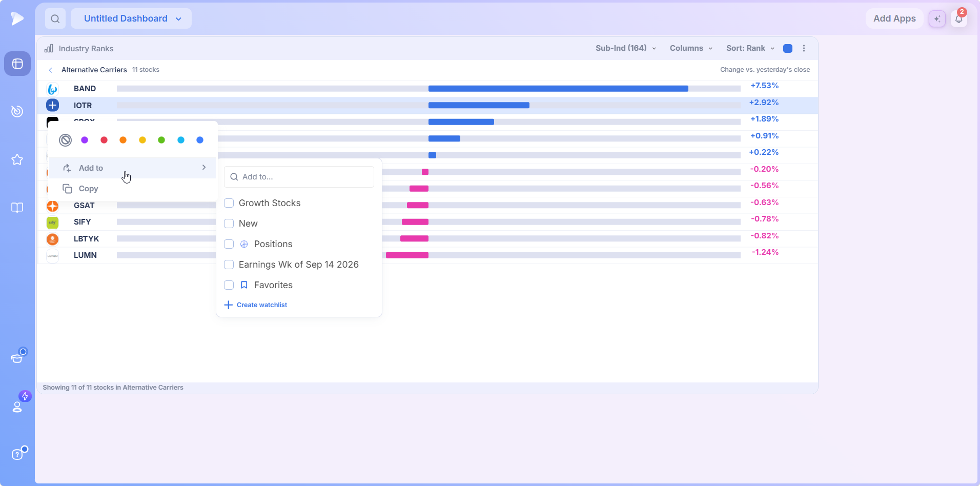This screenshot has width=980, height=486.
Task: Tick the Earnings Wk of Sep 14 2026 checkbox
Action: pyautogui.click(x=229, y=265)
